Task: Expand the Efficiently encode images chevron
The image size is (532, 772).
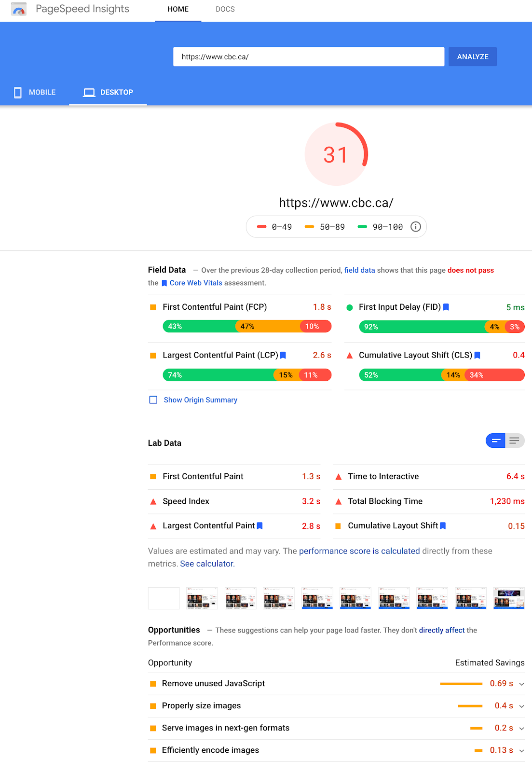Action: click(521, 751)
